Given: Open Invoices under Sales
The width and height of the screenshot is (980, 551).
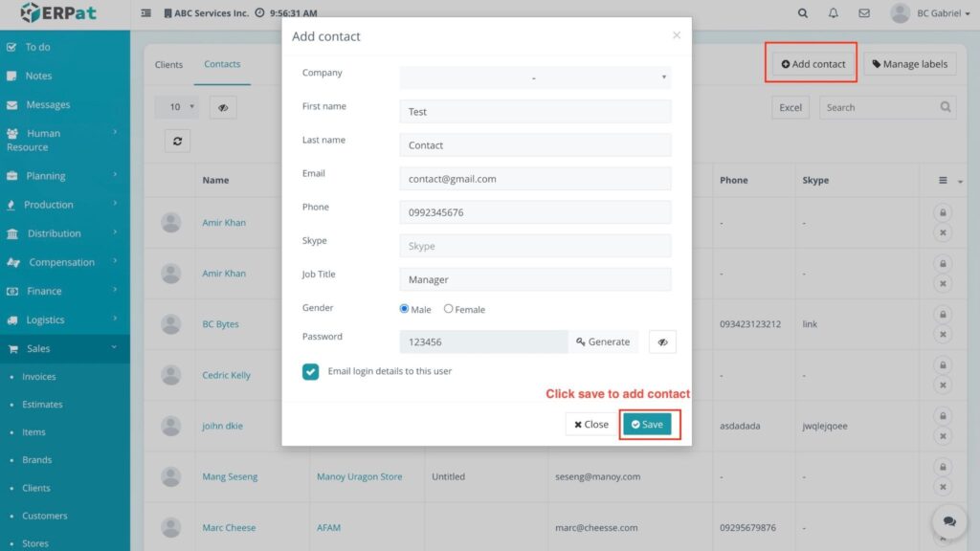Looking at the screenshot, I should (x=38, y=377).
